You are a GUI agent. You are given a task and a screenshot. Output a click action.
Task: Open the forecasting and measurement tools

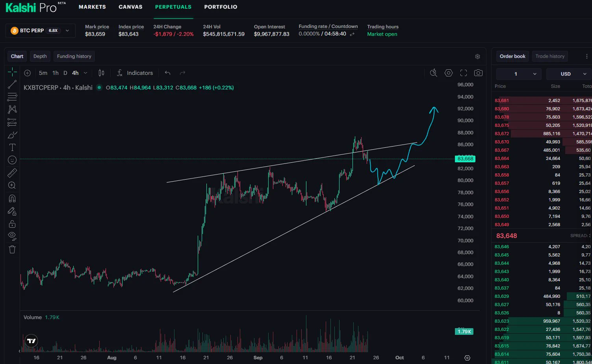[12, 122]
